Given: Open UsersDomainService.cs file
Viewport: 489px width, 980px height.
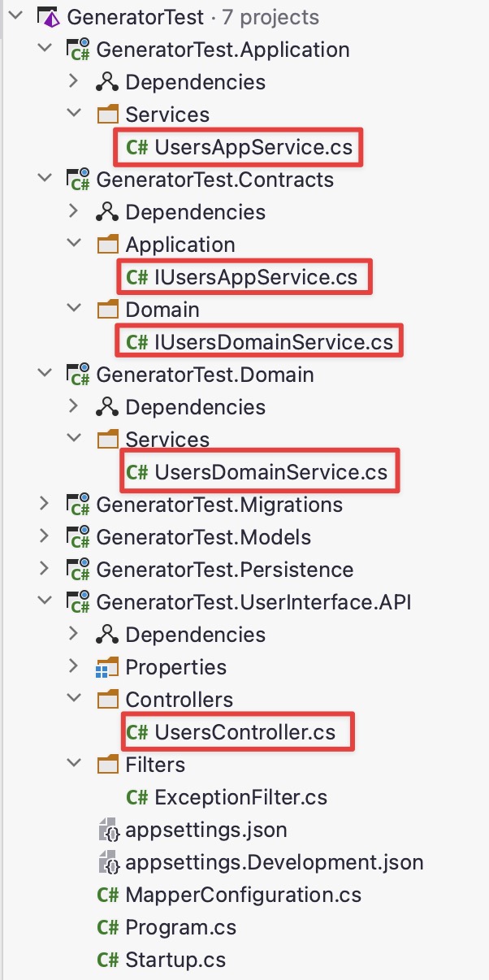Looking at the screenshot, I should pos(270,472).
